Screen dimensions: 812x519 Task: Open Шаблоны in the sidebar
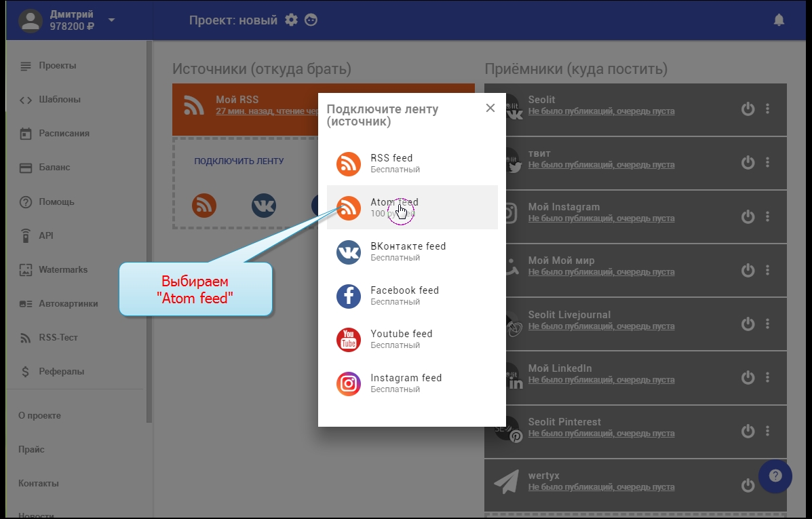point(59,100)
